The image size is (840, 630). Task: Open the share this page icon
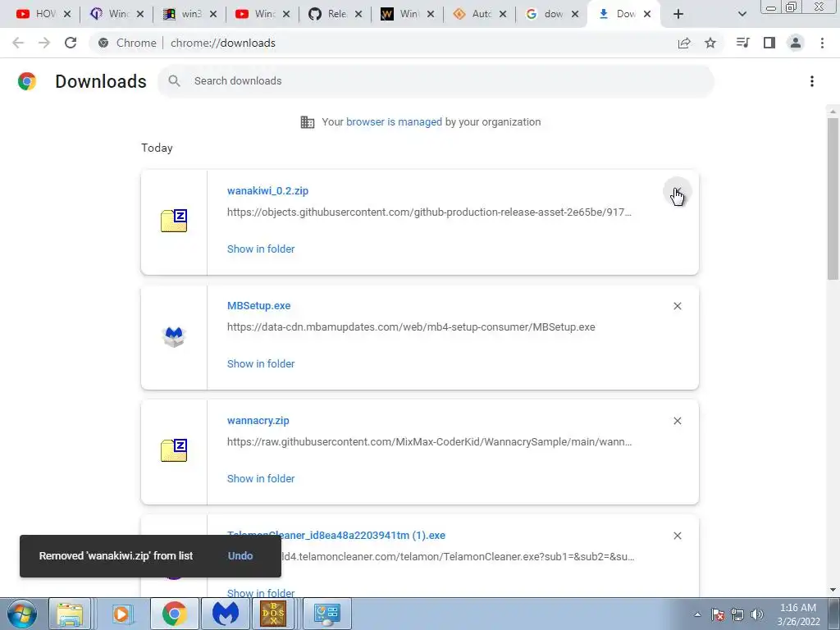point(684,43)
